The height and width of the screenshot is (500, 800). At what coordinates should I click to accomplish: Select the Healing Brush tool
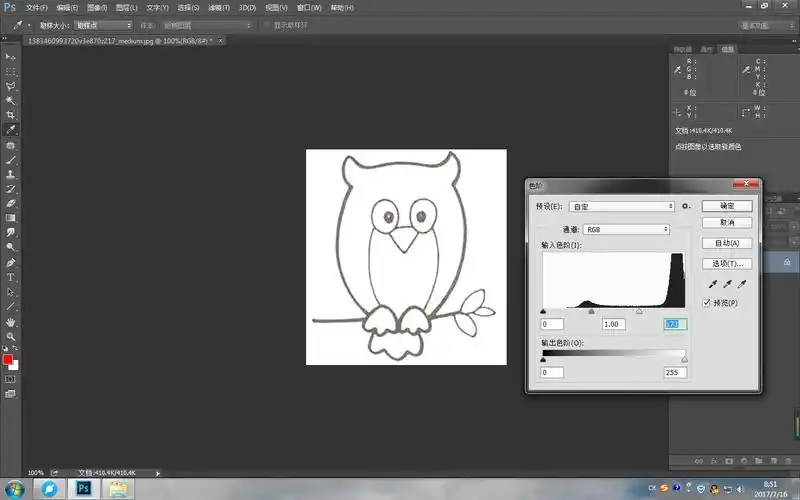10,145
